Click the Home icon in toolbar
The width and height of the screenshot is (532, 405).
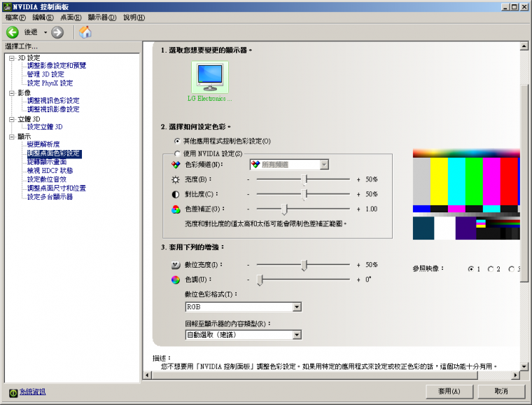click(85, 32)
